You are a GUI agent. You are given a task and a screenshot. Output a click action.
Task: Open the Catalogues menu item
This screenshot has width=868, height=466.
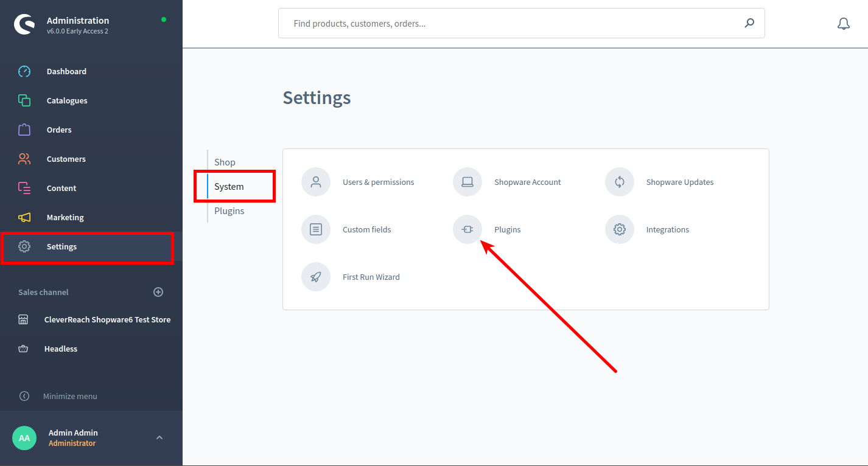pos(67,100)
